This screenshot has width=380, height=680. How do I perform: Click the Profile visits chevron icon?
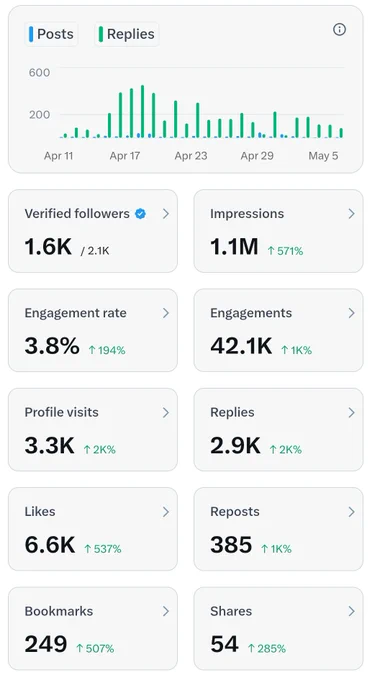point(166,412)
